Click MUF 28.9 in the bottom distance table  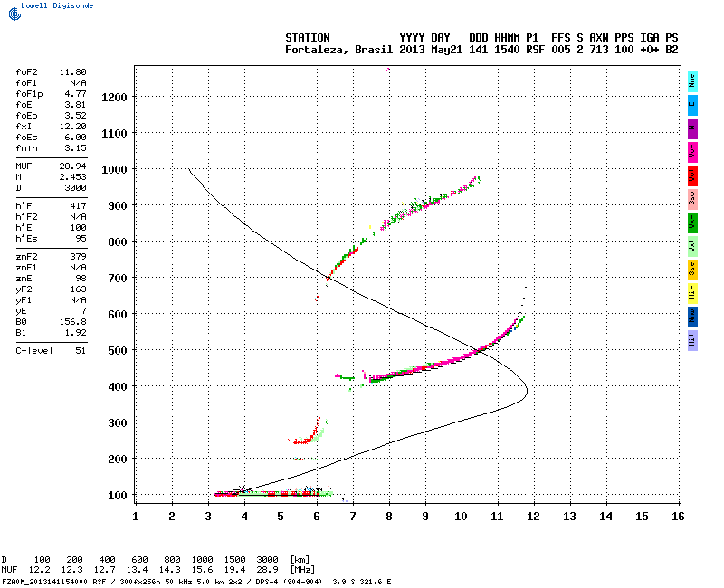tap(267, 570)
